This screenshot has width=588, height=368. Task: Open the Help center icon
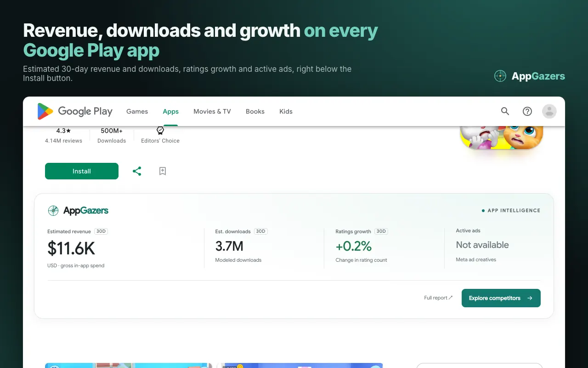(x=527, y=111)
